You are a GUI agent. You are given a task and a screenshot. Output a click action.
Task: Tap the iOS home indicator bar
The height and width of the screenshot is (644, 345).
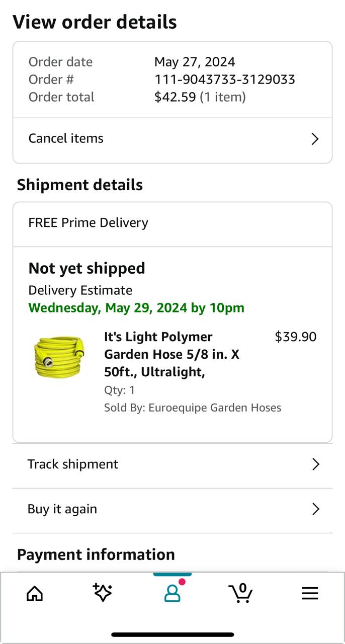point(172,634)
